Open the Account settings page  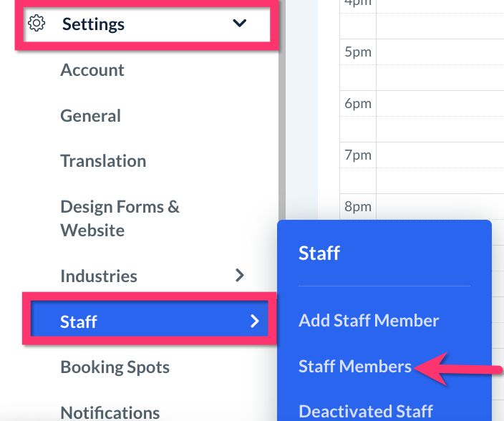pos(92,70)
